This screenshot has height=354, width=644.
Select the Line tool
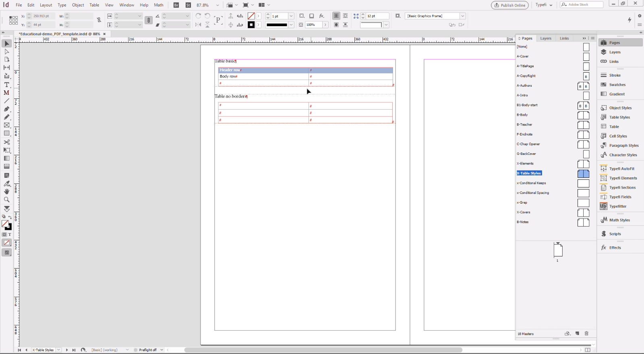[6, 101]
